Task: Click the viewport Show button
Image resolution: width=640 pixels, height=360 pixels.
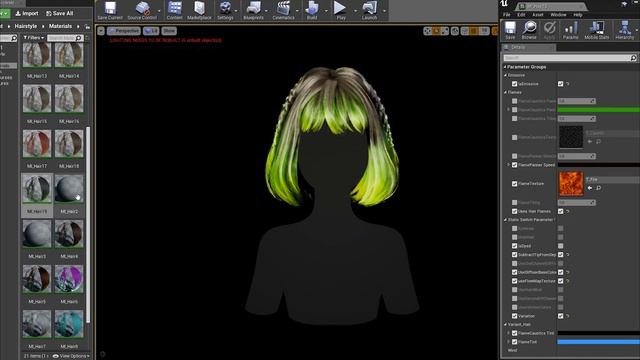Action: (169, 31)
